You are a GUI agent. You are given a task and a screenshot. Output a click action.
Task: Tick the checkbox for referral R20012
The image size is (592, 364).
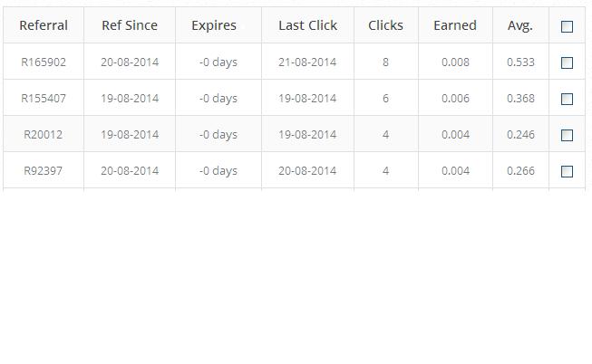click(568, 135)
